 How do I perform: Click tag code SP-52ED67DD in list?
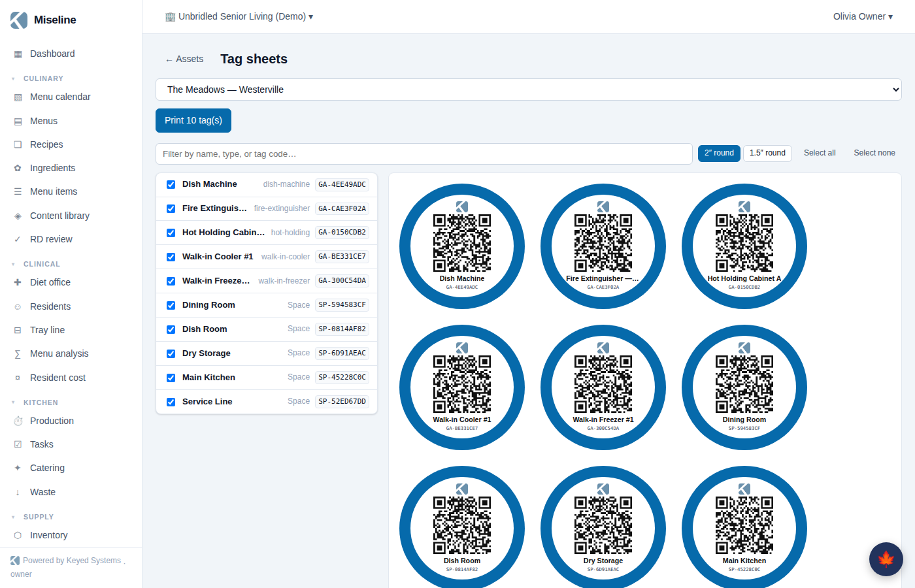click(x=342, y=402)
